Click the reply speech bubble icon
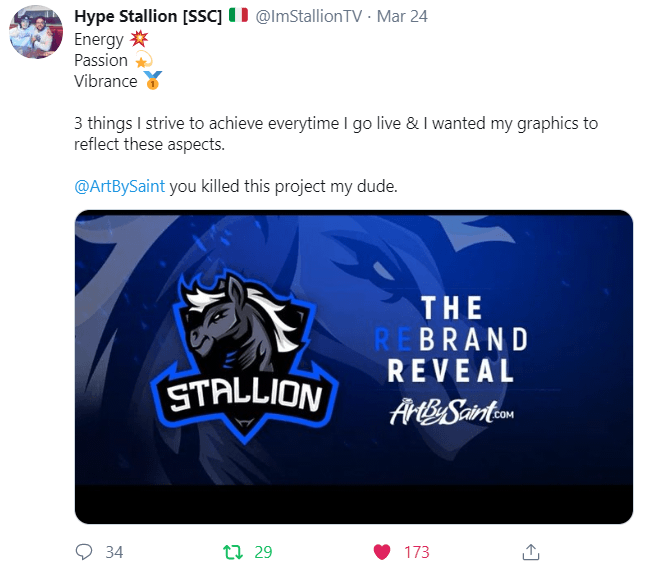 pos(84,552)
